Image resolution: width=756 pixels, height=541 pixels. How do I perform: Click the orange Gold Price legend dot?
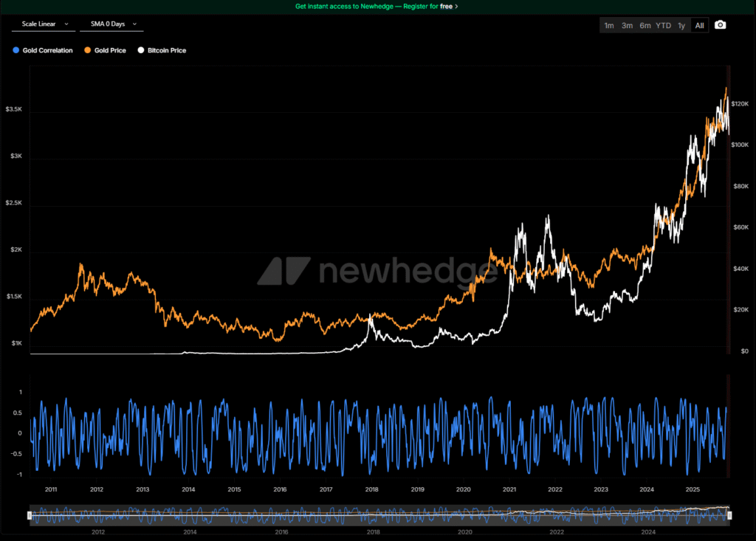click(88, 51)
